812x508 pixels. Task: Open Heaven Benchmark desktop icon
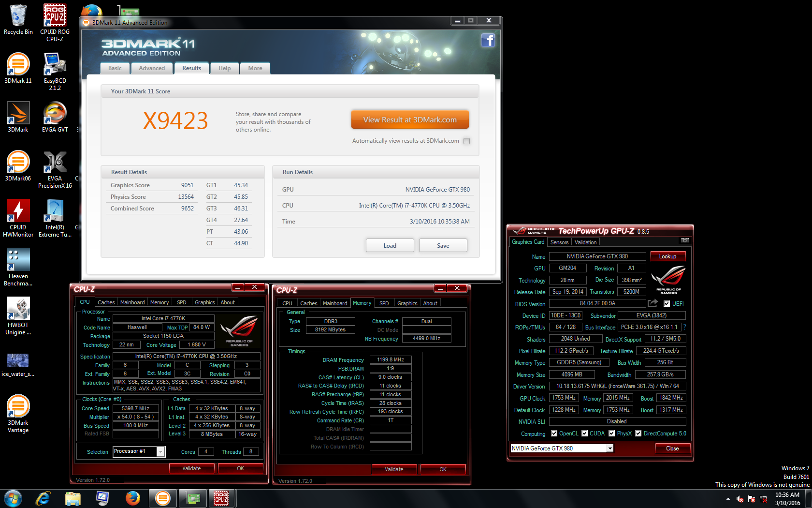pyautogui.click(x=18, y=267)
